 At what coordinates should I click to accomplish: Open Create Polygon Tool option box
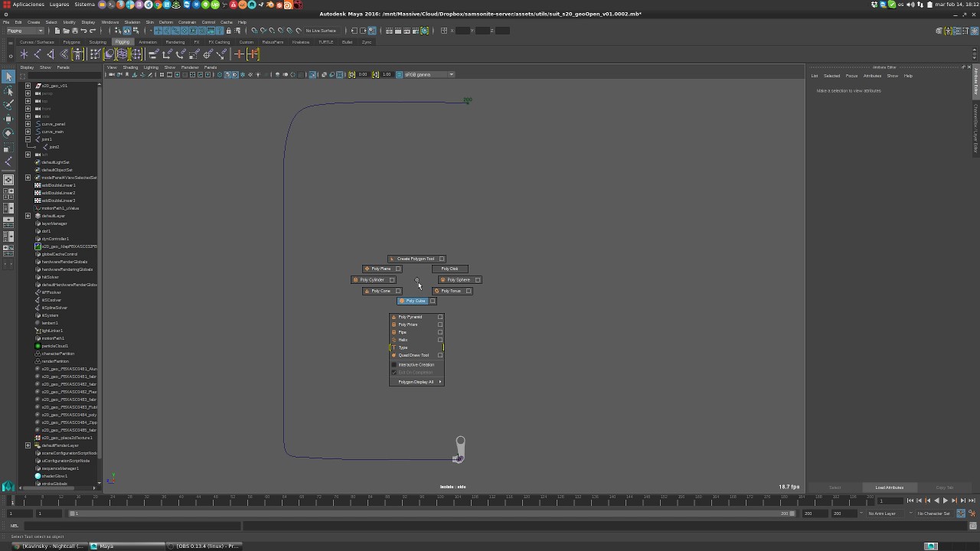pos(442,259)
